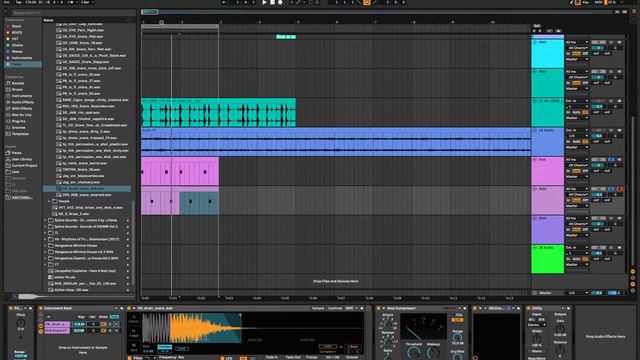Select the yellow VST collection
Viewport: 640px width, 360px height.
15,39
